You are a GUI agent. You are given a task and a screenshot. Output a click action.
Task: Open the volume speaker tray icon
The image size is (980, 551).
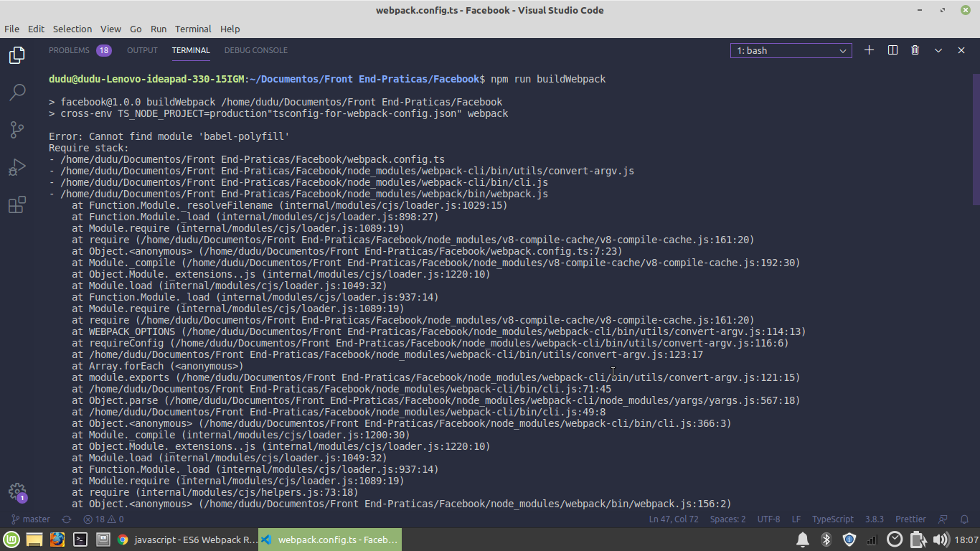pyautogui.click(x=941, y=540)
